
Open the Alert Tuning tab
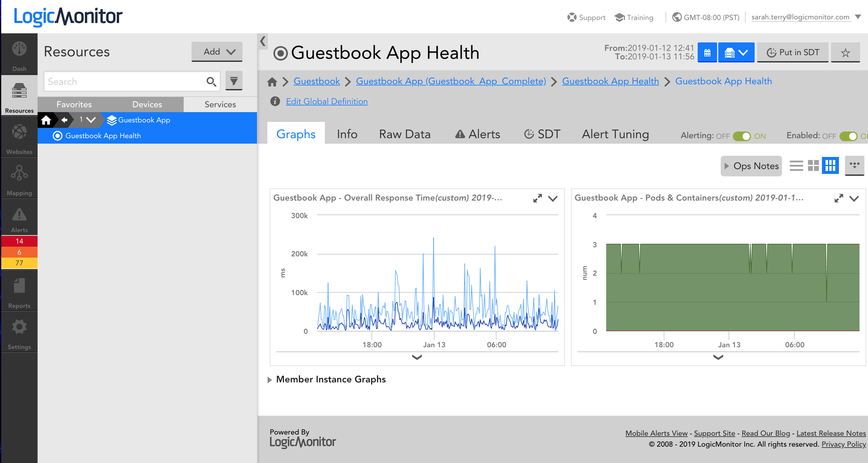coord(615,134)
